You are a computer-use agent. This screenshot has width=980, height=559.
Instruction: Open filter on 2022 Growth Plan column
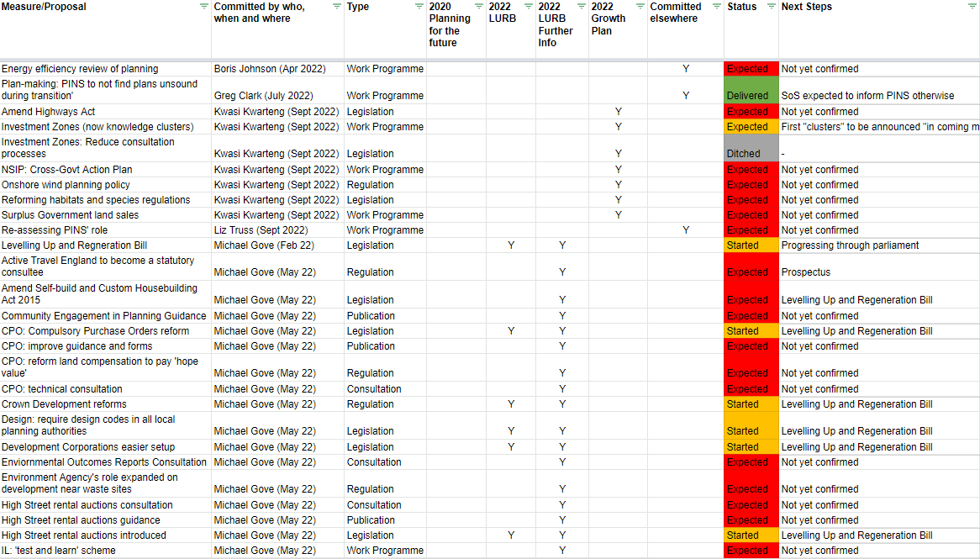point(640,6)
